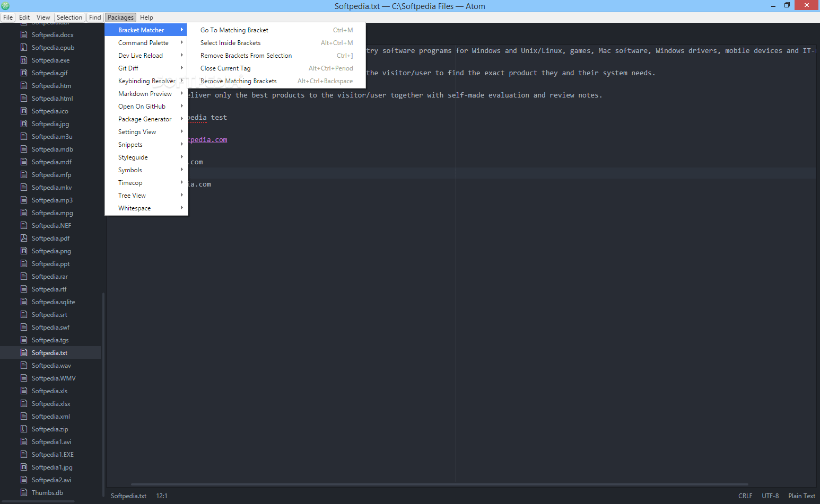The image size is (820, 504).
Task: Click the file icon beside Softpedia.swf
Action: tap(24, 327)
